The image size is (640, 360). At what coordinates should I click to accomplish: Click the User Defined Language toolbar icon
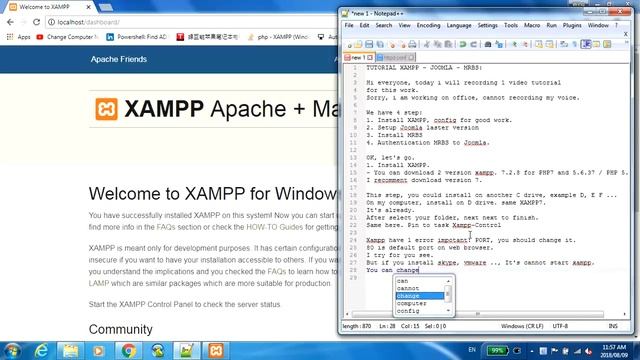(596, 44)
